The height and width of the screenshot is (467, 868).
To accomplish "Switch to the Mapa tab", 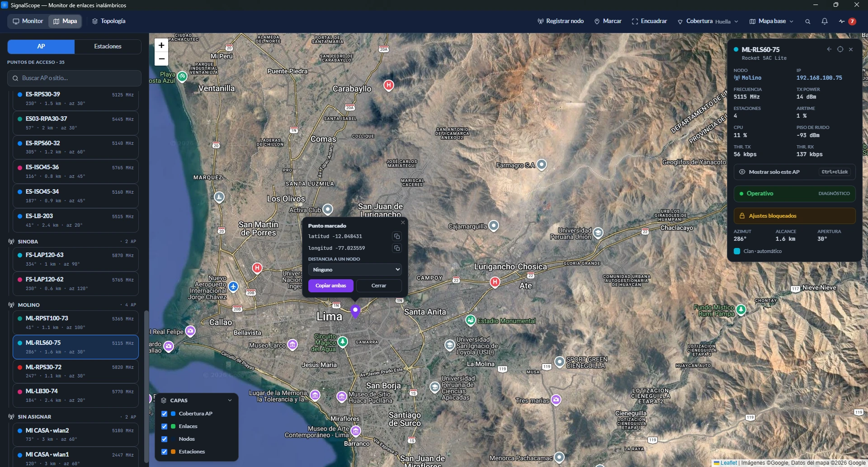I will [x=65, y=21].
